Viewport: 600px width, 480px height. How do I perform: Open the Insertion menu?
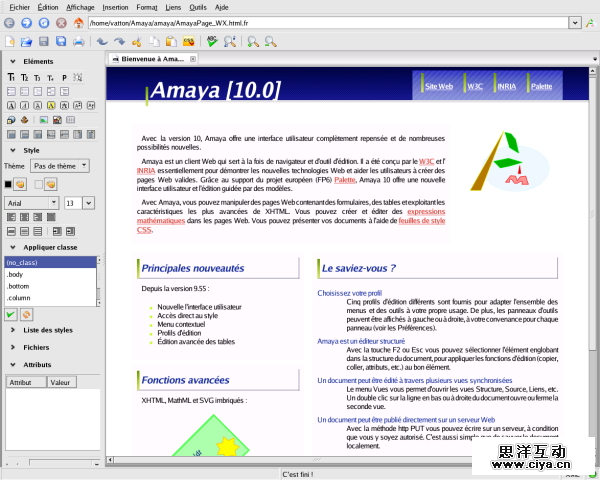tap(115, 7)
